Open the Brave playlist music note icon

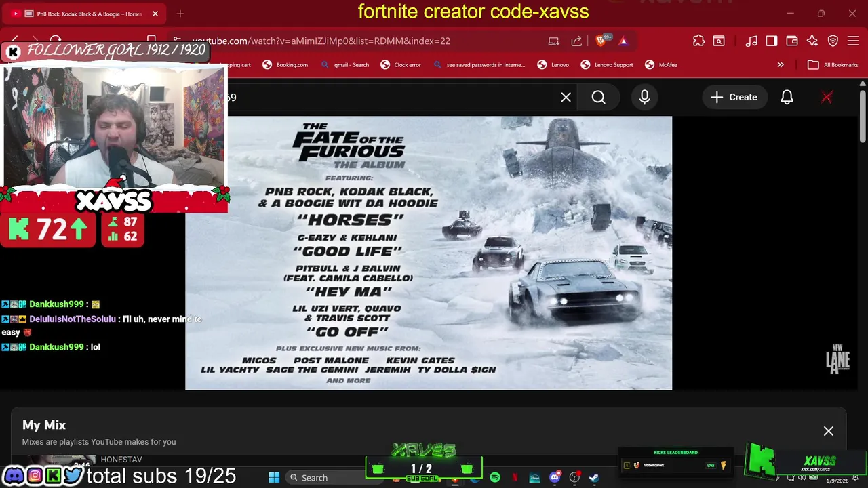751,41
